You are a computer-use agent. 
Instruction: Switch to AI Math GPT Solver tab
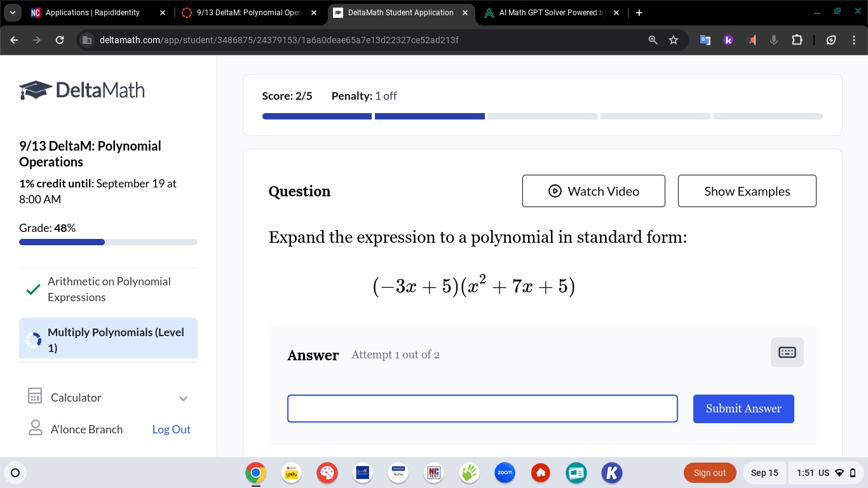552,13
